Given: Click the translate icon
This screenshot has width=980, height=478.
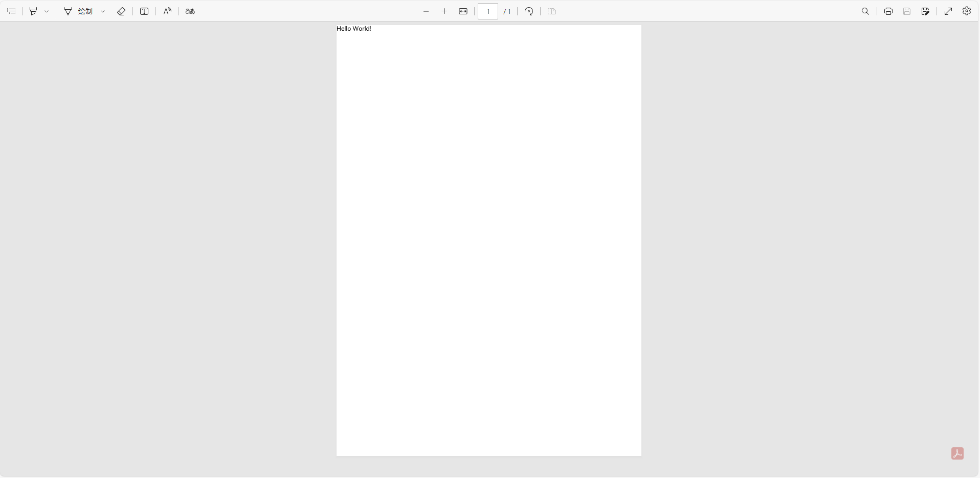Looking at the screenshot, I should 190,11.
